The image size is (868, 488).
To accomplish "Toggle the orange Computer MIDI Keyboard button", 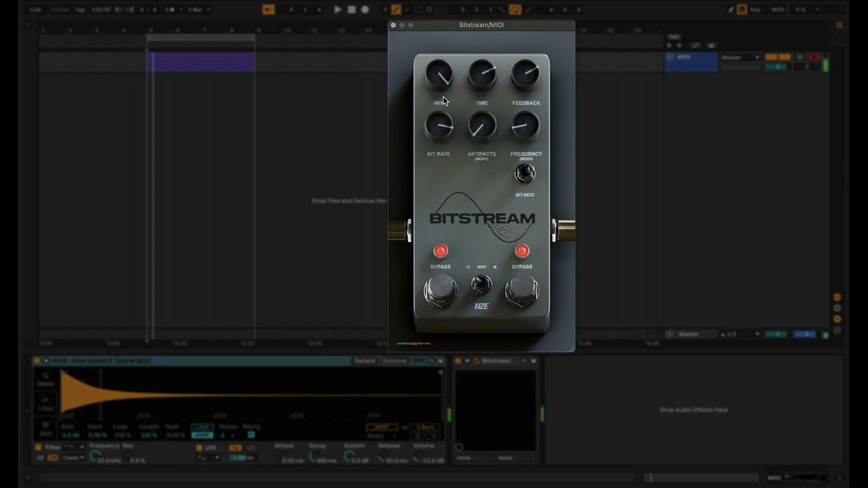I will [x=742, y=9].
